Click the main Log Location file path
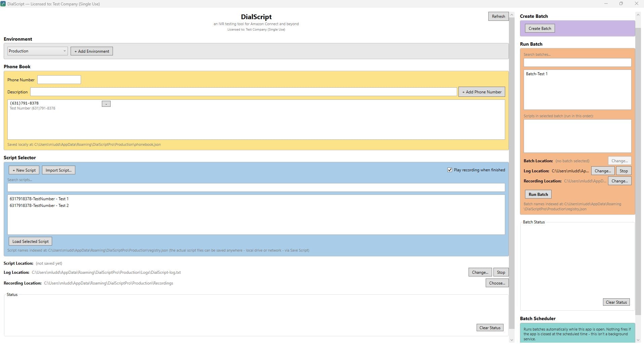Screen dimensions: 644x346 click(x=106, y=272)
